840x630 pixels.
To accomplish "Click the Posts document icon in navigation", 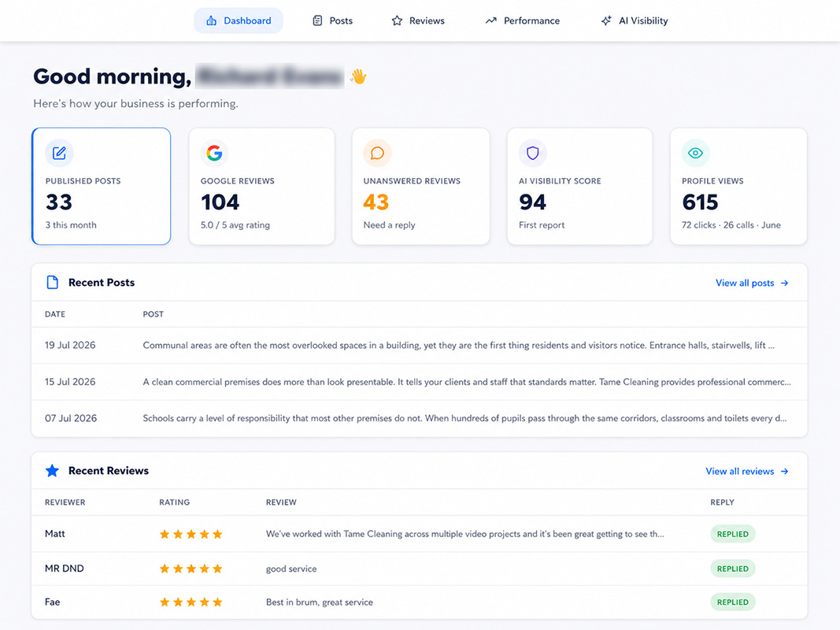I will click(x=317, y=20).
